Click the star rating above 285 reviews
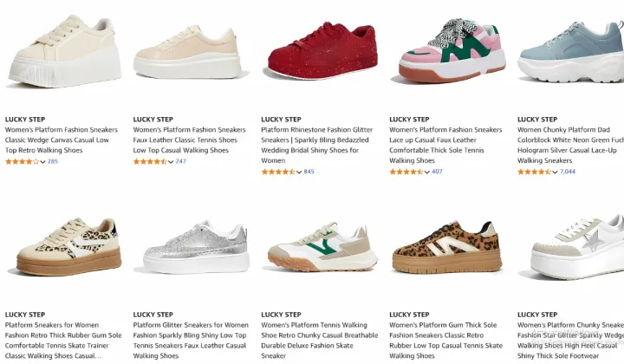Viewport: 624px width, 364px height. coord(23,161)
